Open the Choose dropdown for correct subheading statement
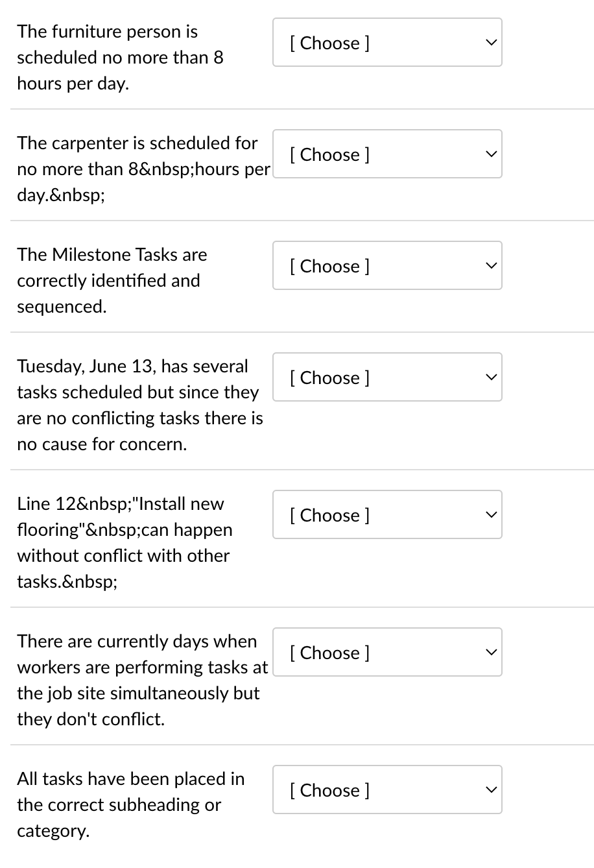Screen dimensions: 594x868 pyautogui.click(x=387, y=790)
